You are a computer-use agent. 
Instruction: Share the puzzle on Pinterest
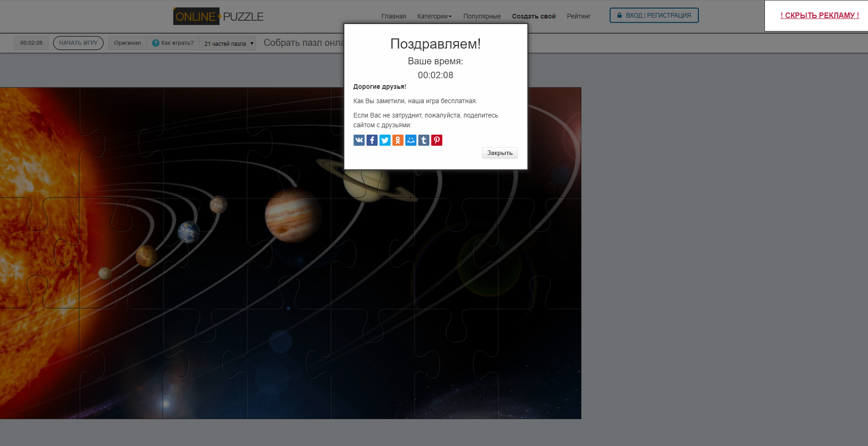click(x=437, y=140)
